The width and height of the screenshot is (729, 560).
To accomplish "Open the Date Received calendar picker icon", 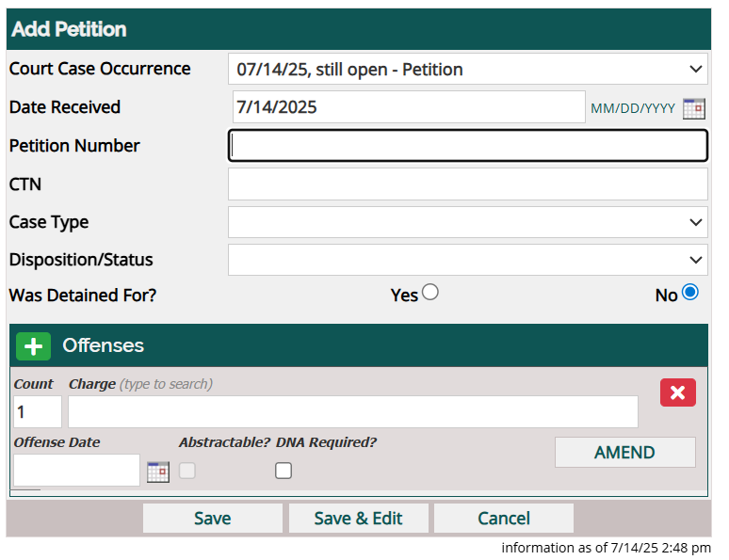I will (693, 109).
